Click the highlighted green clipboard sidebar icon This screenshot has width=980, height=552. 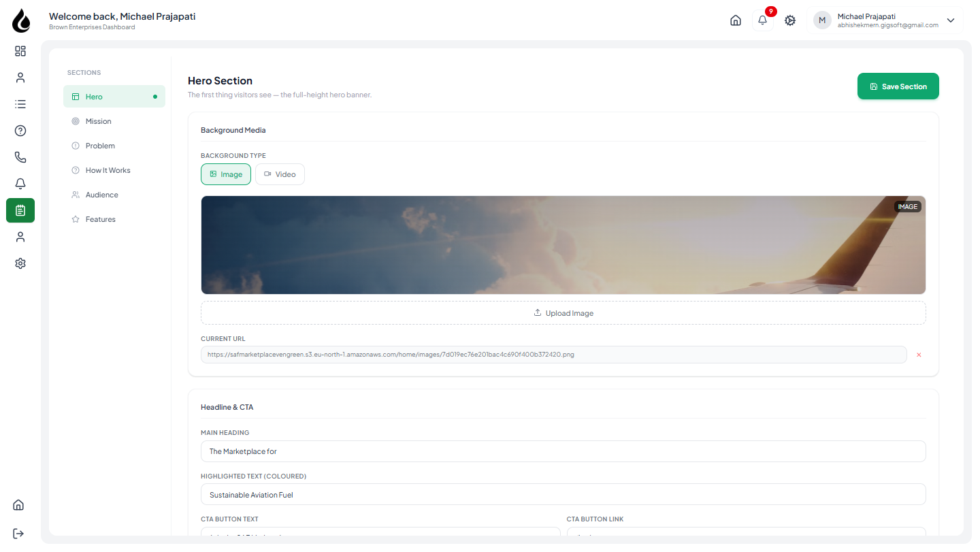(x=20, y=210)
